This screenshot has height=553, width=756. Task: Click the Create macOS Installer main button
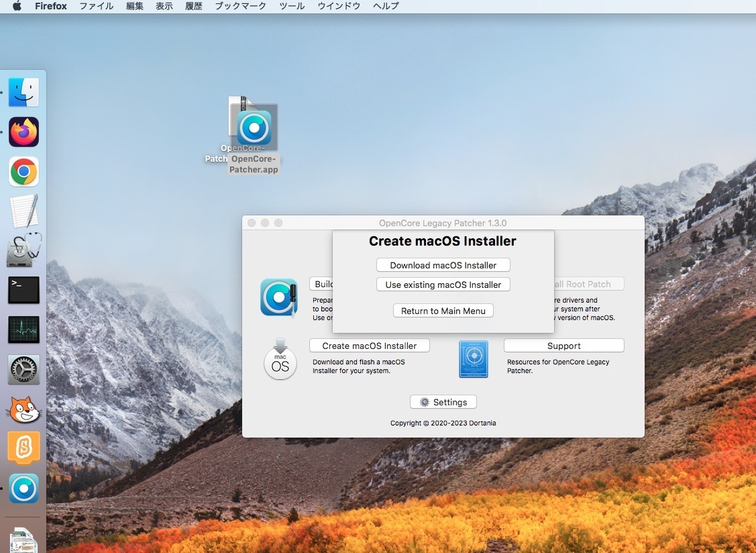[370, 346]
